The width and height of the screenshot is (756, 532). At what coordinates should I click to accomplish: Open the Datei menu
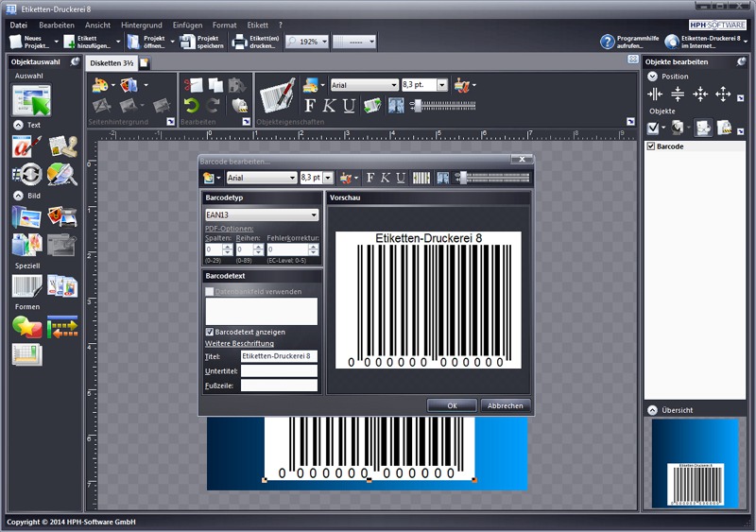pos(18,26)
